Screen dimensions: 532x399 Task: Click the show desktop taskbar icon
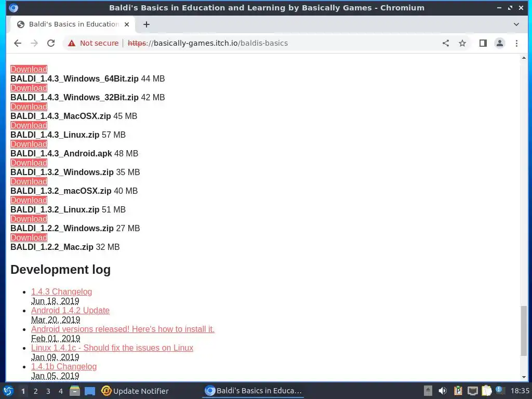(90, 391)
